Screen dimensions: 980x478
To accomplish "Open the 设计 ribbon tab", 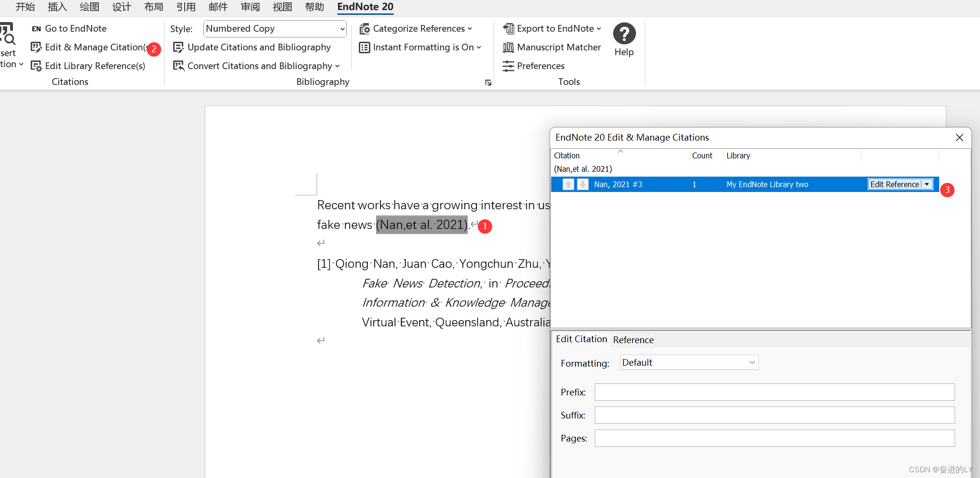I will click(121, 7).
